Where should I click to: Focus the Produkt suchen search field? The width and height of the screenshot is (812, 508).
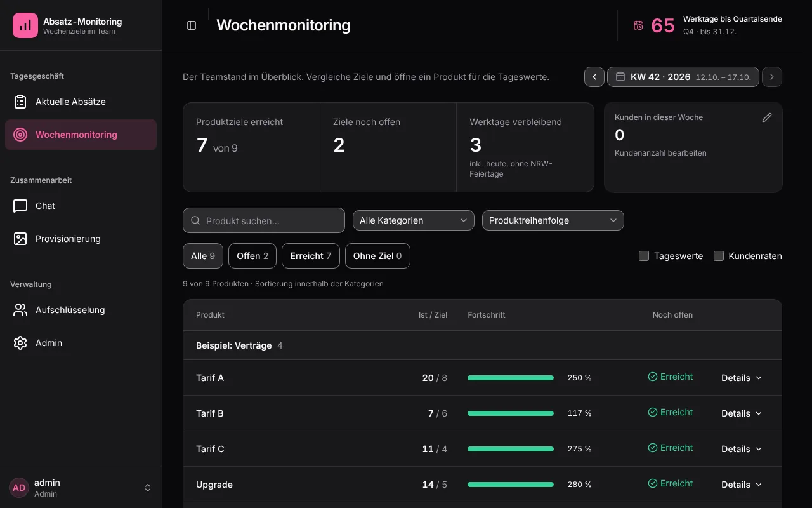[264, 220]
